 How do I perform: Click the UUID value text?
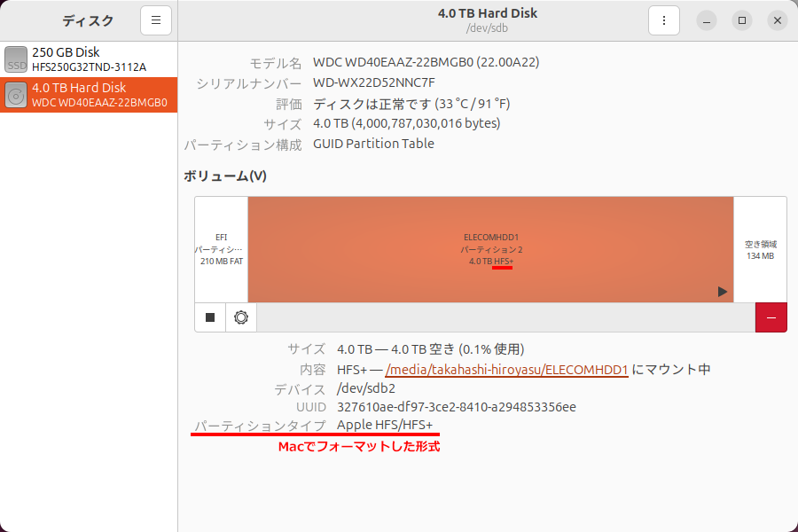click(457, 407)
